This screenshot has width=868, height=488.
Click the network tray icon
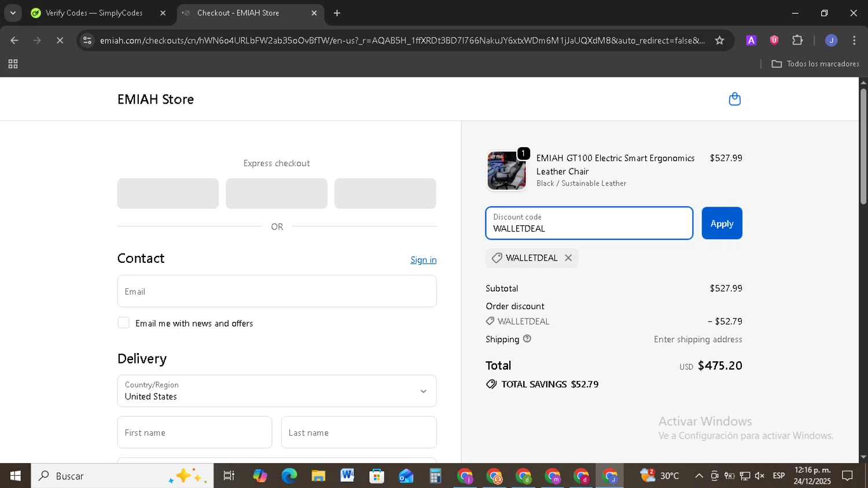(x=745, y=476)
